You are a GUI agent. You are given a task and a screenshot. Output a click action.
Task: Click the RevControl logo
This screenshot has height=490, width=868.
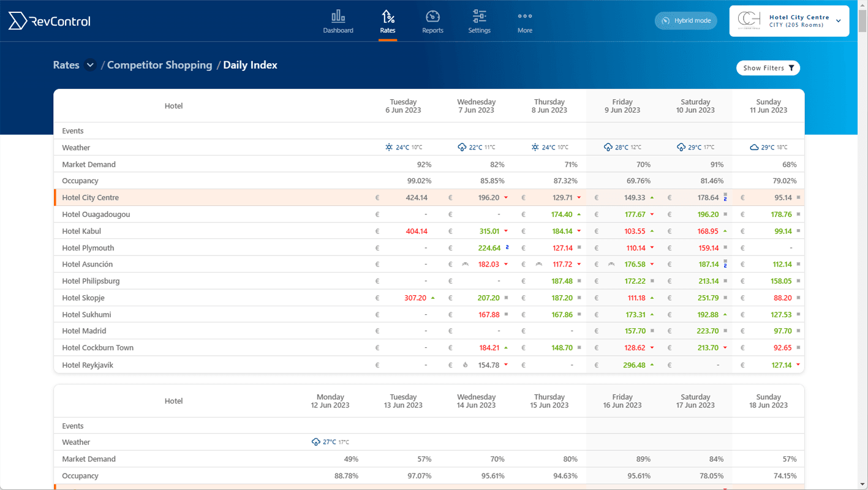click(x=49, y=20)
